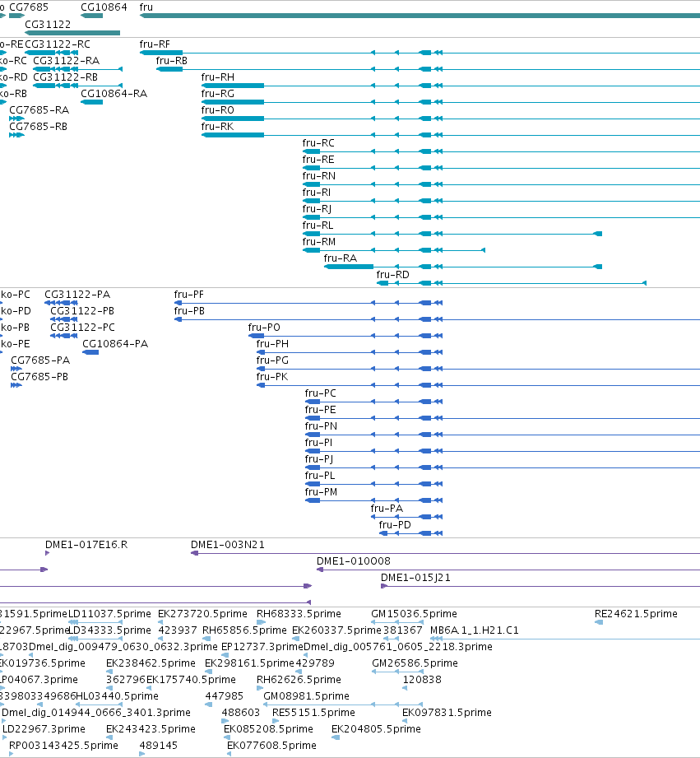Click the CG31122-PA protein label
Viewport: 700px width, 758px height.
[77, 295]
